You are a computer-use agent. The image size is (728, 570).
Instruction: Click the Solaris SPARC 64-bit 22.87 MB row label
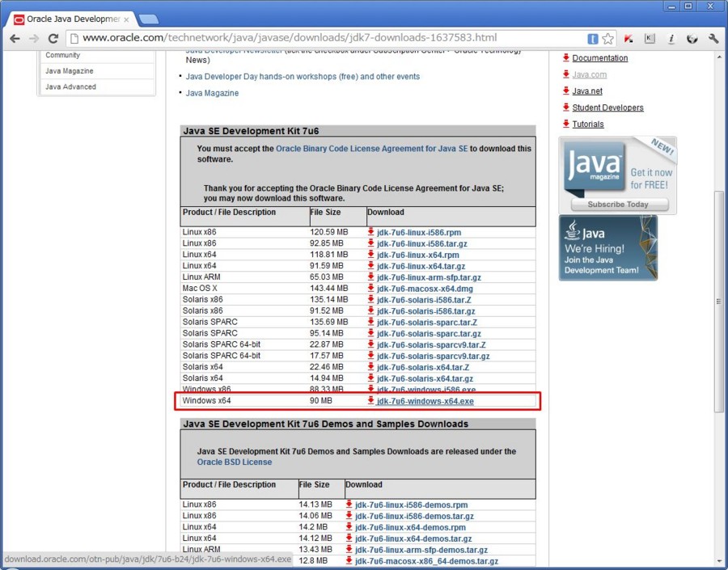pyautogui.click(x=222, y=344)
